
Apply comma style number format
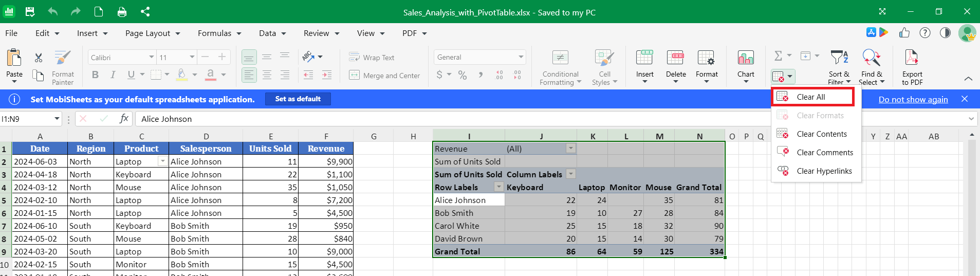pos(480,75)
